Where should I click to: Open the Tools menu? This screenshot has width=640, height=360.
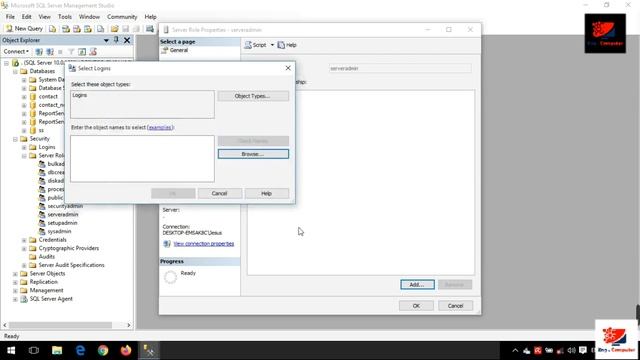[64, 17]
